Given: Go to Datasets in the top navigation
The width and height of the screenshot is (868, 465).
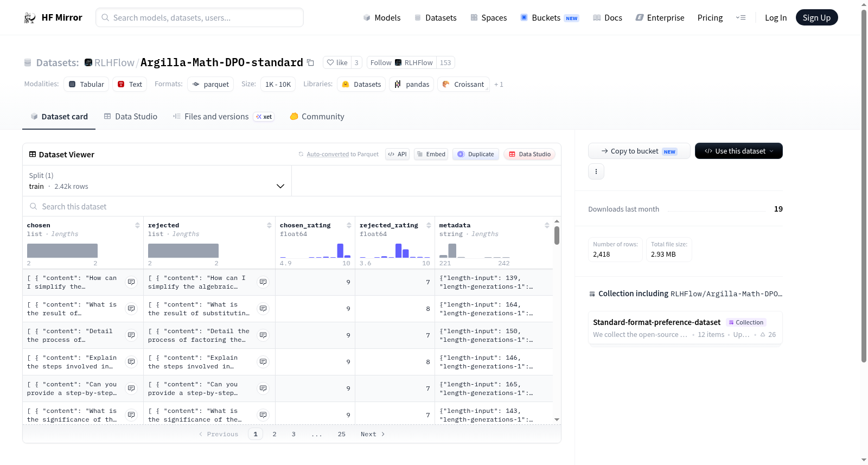Looking at the screenshot, I should point(436,17).
